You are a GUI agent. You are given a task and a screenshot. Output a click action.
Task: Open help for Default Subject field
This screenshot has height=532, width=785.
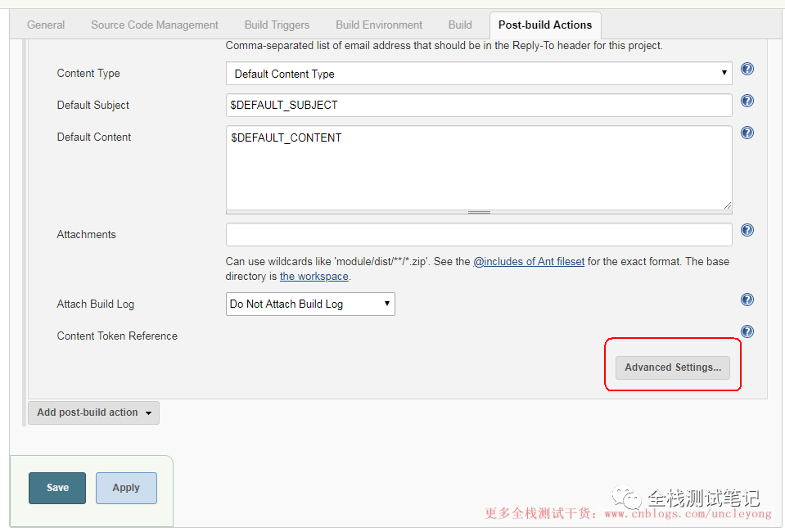[x=747, y=101]
